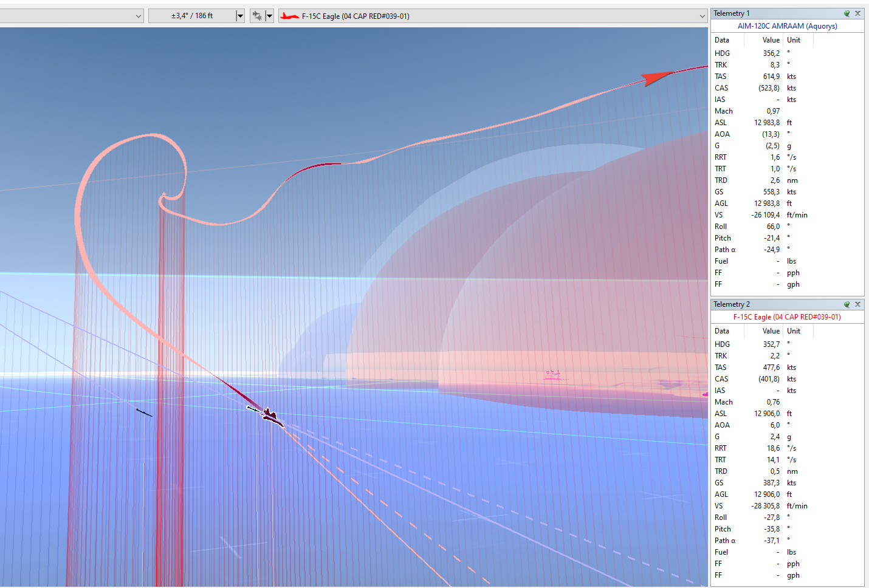Open the dropdown arrow beside ±3,4° / 186 ft
Image resolution: width=869 pixels, height=588 pixels.
(x=240, y=16)
